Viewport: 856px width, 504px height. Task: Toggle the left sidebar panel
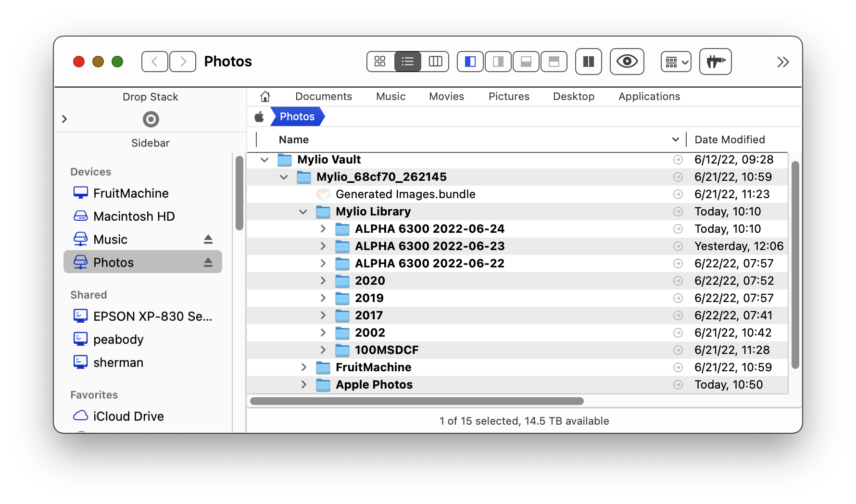click(x=470, y=62)
